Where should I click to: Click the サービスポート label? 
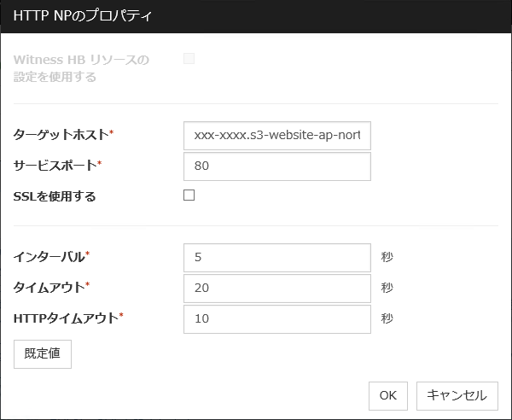[55, 166]
